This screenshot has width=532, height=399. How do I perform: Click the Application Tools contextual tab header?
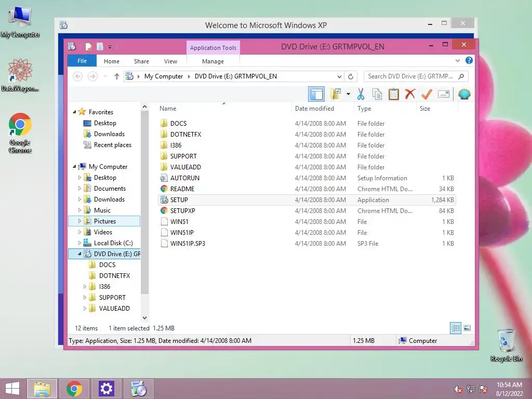click(213, 48)
